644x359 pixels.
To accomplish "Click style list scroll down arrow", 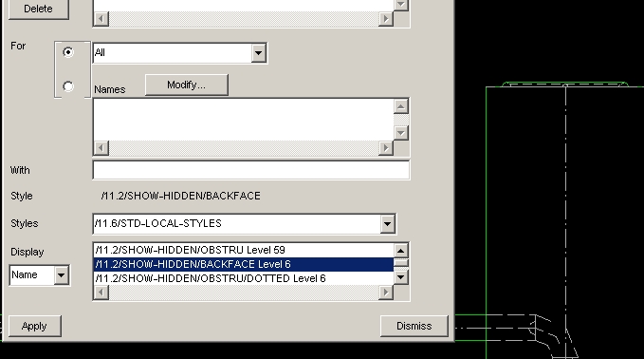I will (x=401, y=277).
